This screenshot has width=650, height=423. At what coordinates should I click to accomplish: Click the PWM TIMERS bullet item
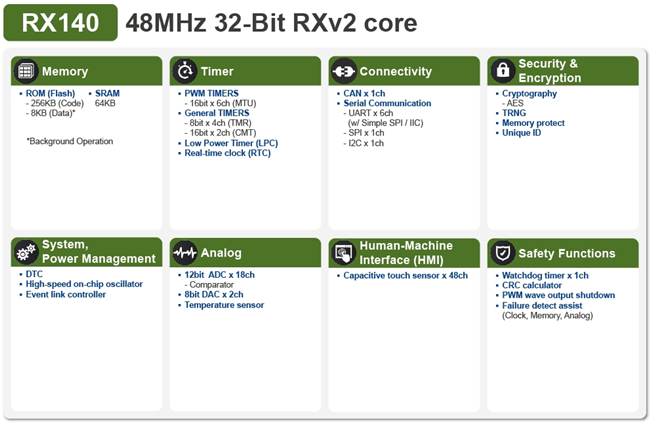214,93
